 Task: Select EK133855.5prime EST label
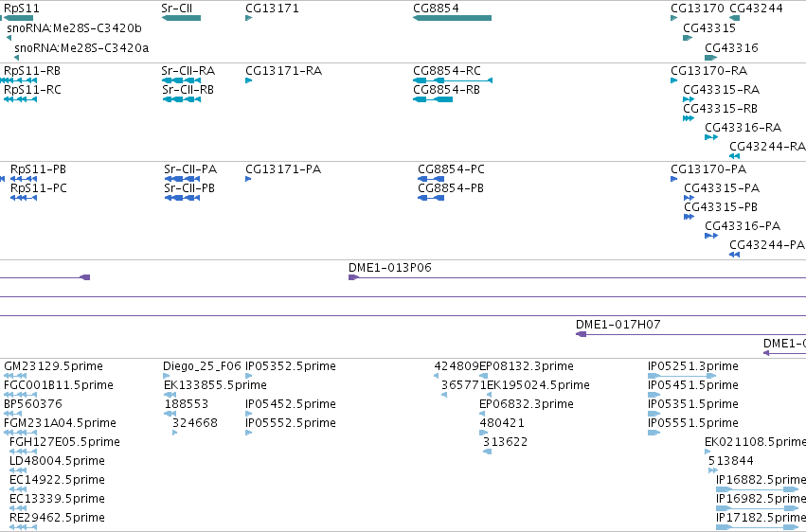tap(215, 385)
